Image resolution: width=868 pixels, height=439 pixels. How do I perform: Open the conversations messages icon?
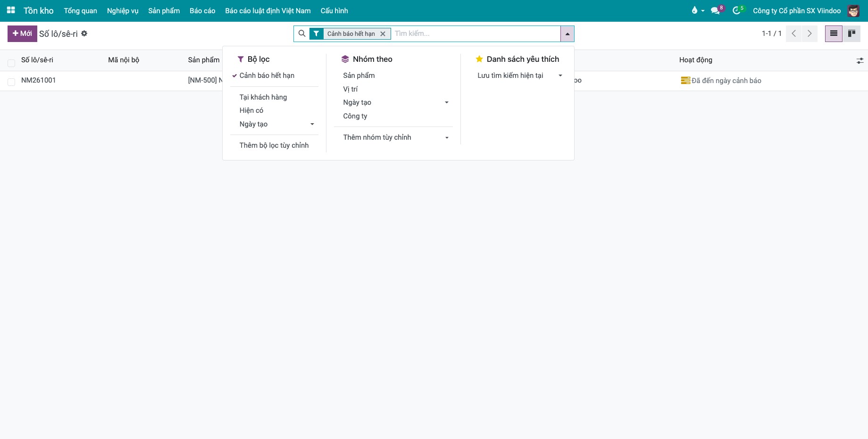717,10
